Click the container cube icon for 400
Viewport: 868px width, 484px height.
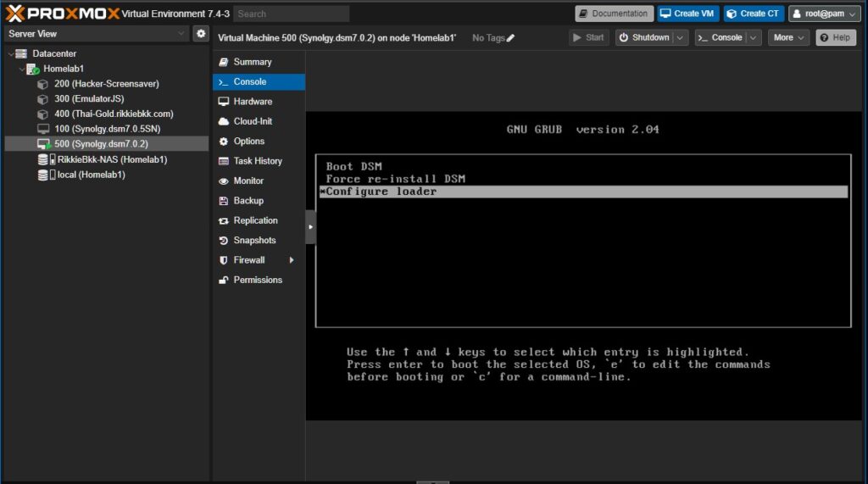click(42, 114)
